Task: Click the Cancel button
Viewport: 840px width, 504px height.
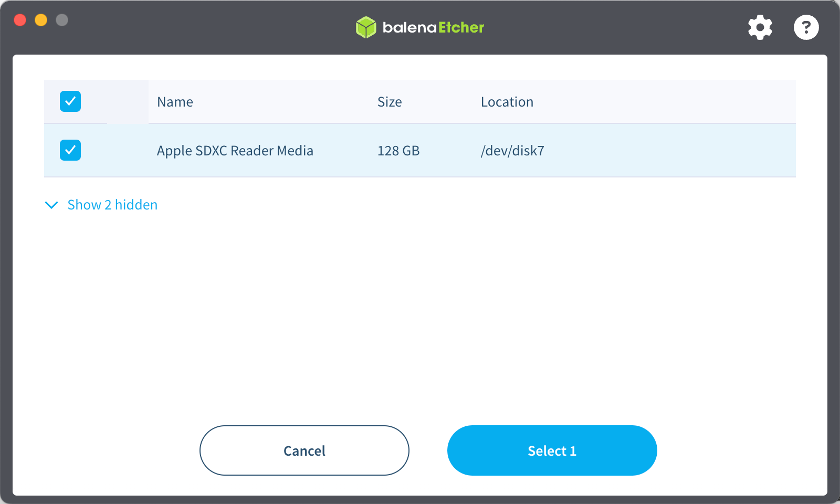Action: (x=304, y=450)
